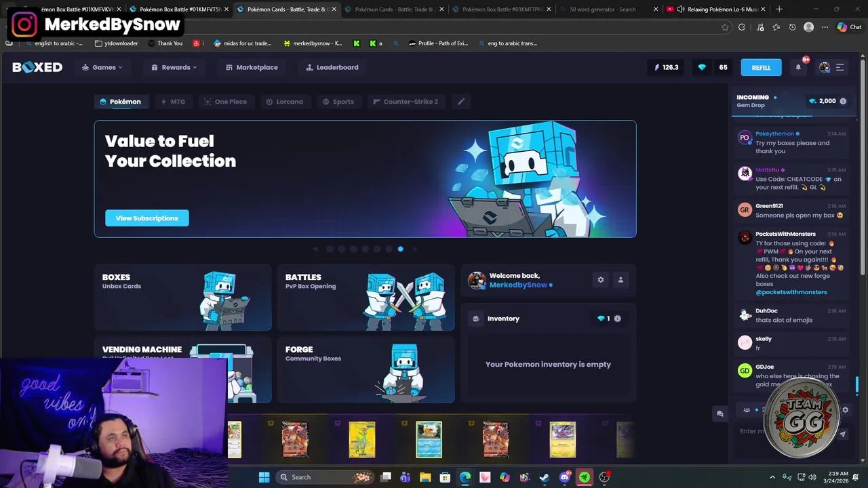
Task: Open the hamburger menu beside avatar
Action: tap(840, 67)
